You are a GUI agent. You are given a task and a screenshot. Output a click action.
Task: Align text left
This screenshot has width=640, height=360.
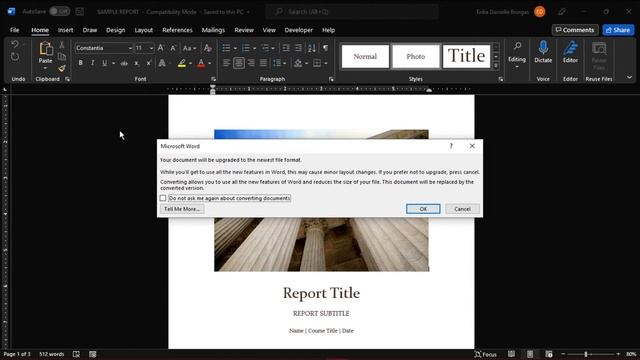pyautogui.click(x=227, y=63)
